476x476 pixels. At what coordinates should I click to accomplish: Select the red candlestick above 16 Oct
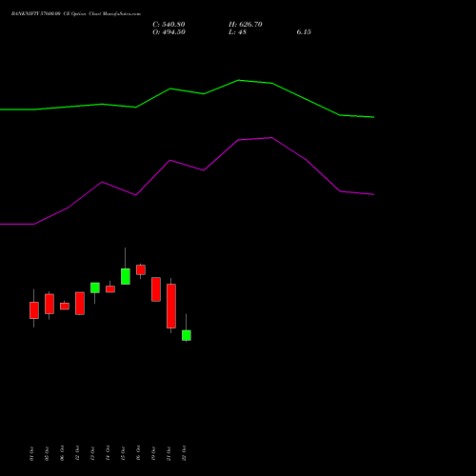(x=141, y=269)
